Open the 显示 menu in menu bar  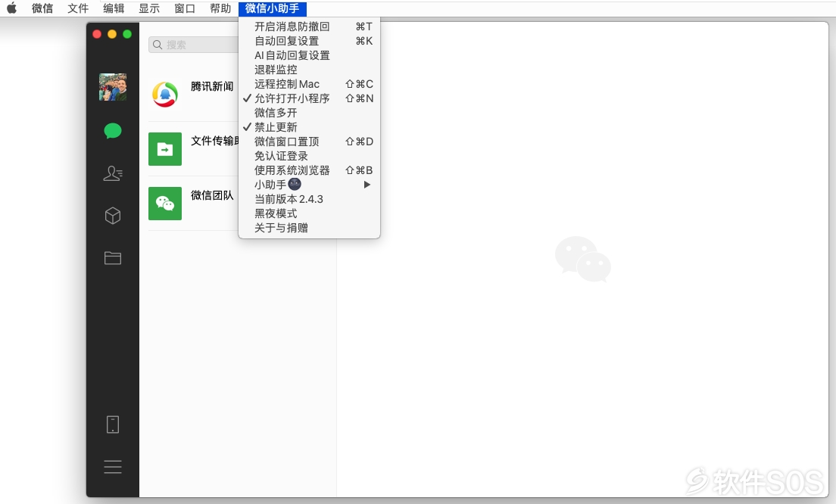pos(149,8)
